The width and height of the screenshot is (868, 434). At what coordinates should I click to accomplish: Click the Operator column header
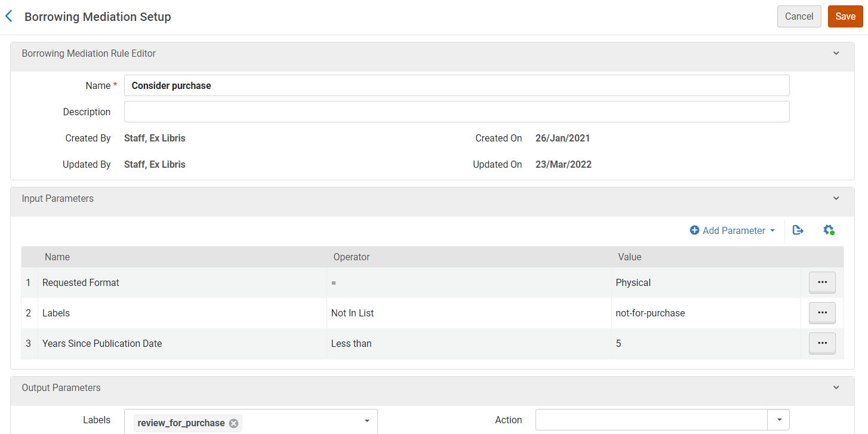tap(351, 257)
